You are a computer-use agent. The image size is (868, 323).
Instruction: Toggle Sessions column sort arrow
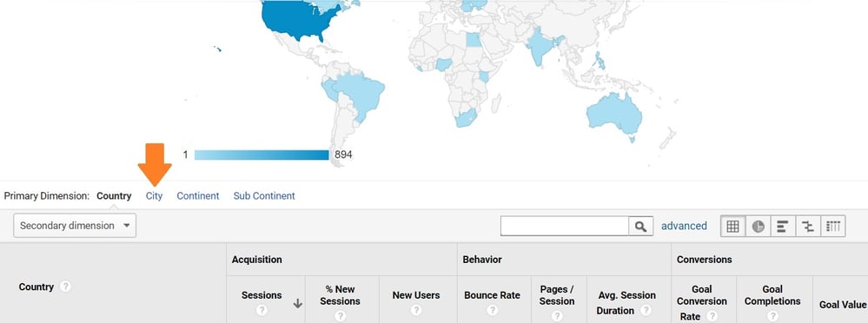[x=298, y=303]
